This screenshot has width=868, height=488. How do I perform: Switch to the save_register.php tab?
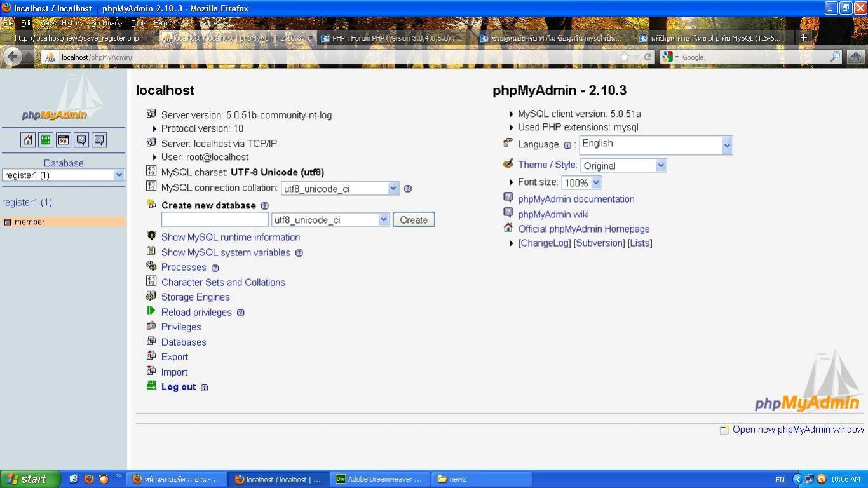pos(78,38)
